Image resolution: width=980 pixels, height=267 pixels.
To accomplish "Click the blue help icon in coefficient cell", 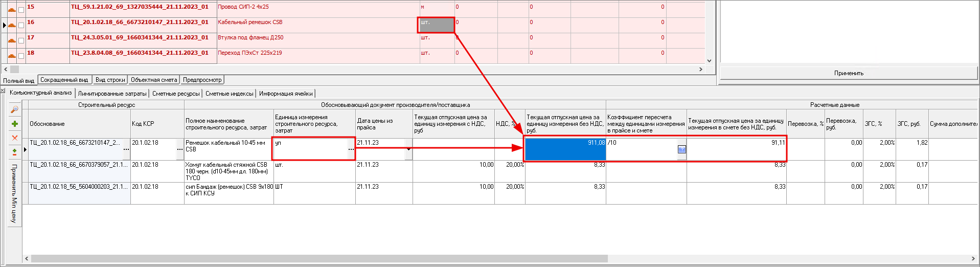I will tap(681, 149).
